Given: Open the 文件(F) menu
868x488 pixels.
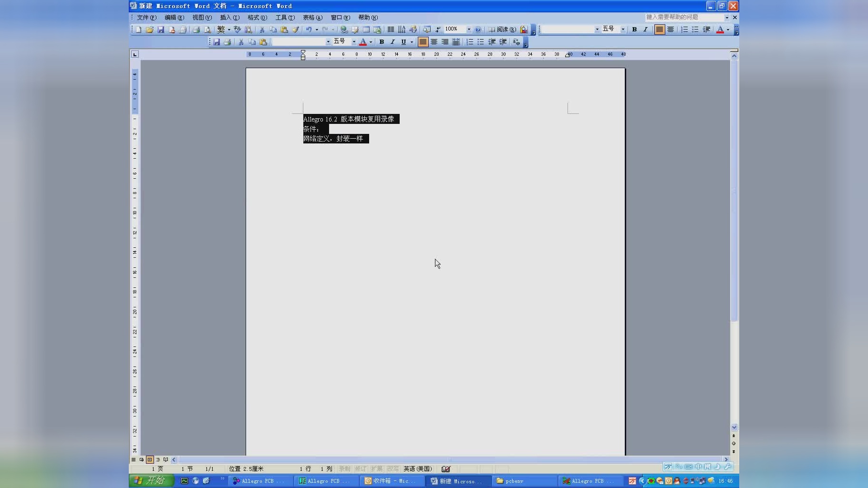Looking at the screenshot, I should (x=146, y=18).
